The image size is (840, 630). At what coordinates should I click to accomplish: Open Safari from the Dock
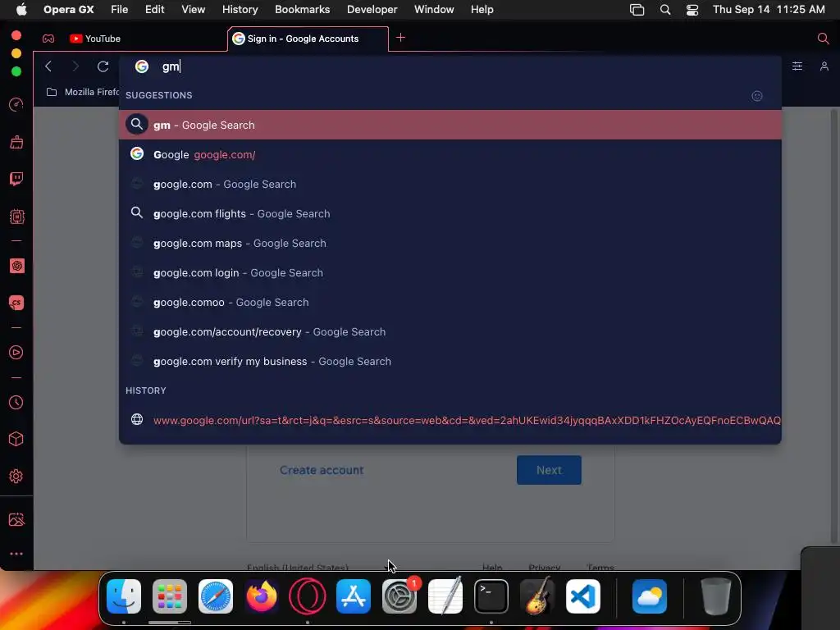pos(216,596)
